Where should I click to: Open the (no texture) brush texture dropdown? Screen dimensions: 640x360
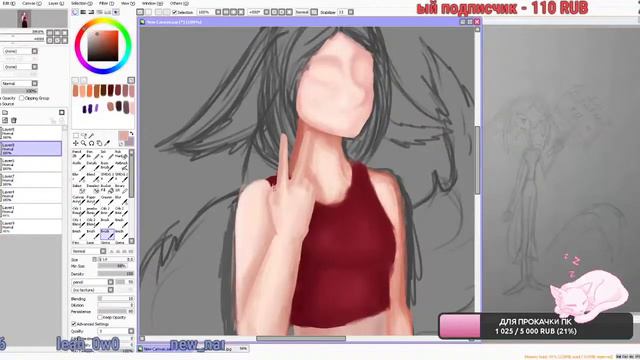[93, 290]
